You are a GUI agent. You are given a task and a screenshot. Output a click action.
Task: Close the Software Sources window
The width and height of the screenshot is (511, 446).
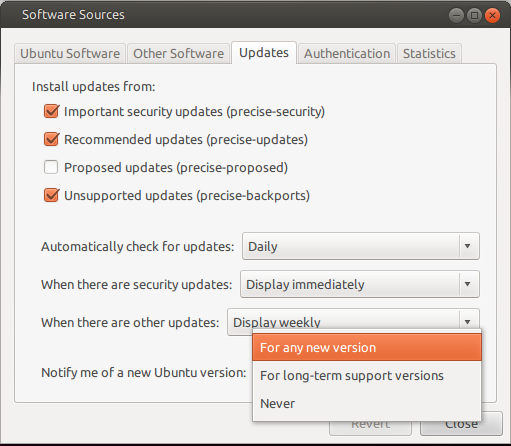tap(492, 15)
